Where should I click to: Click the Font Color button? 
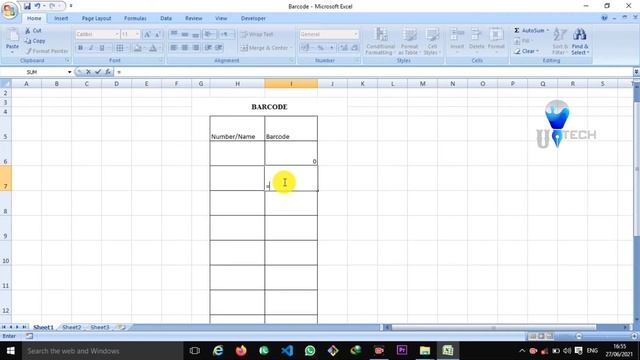(x=153, y=48)
